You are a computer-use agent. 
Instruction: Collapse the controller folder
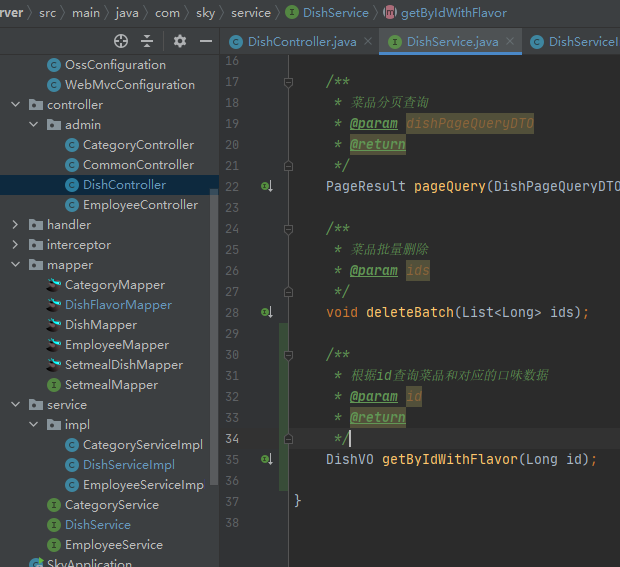15,105
